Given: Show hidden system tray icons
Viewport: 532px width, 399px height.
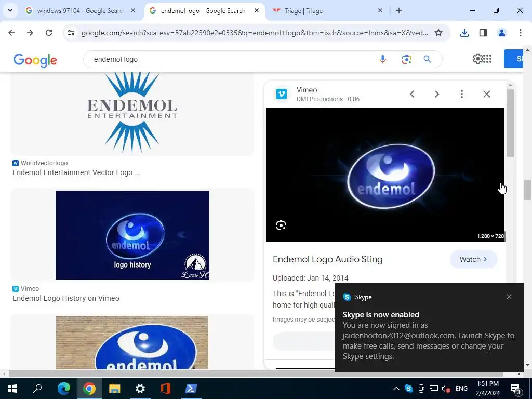Looking at the screenshot, I should (396, 389).
